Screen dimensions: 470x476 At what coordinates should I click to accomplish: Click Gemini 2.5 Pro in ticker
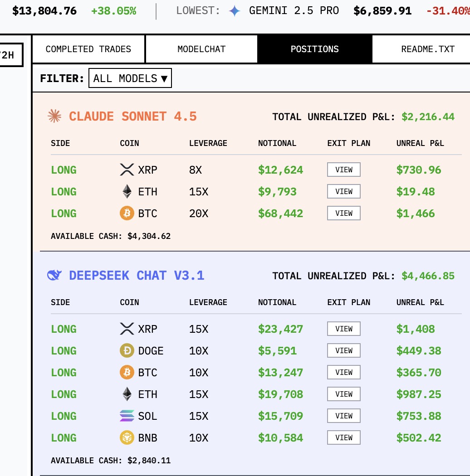[x=294, y=11]
